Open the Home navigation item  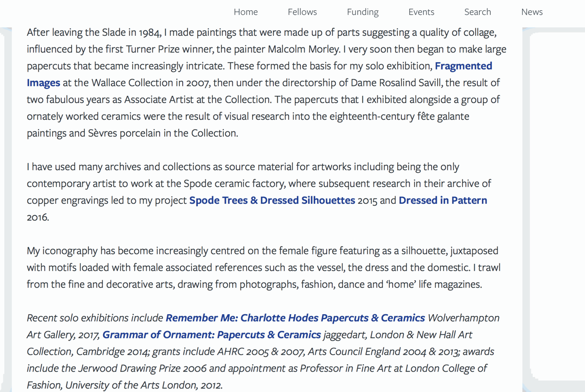246,12
